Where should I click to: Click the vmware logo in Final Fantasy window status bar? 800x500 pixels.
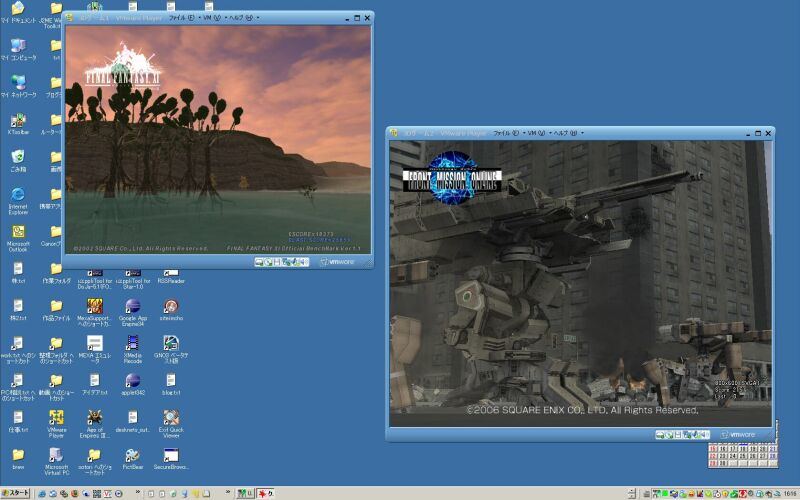click(x=337, y=262)
